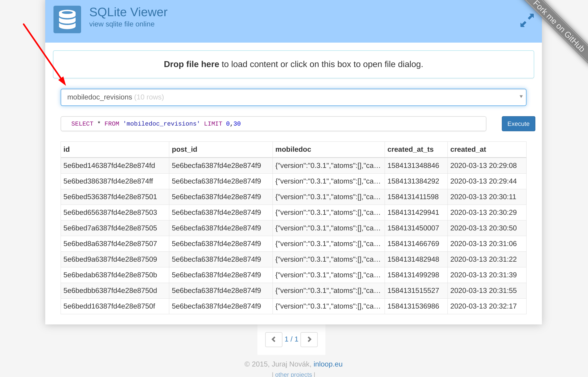Viewport: 588px width, 377px height.
Task: Go to the next page arrow
Action: point(309,339)
